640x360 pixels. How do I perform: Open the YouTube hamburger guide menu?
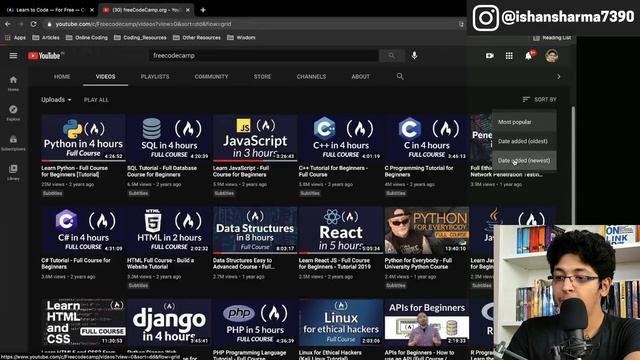pyautogui.click(x=13, y=56)
